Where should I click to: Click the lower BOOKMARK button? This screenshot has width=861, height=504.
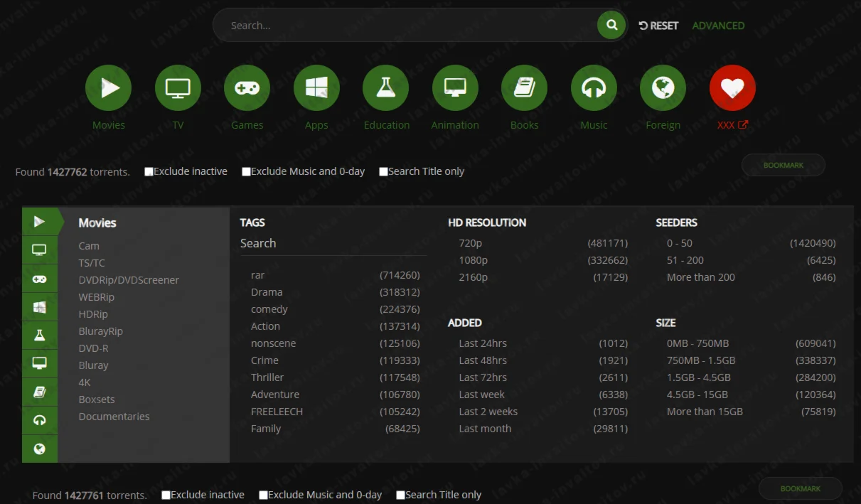tap(801, 488)
